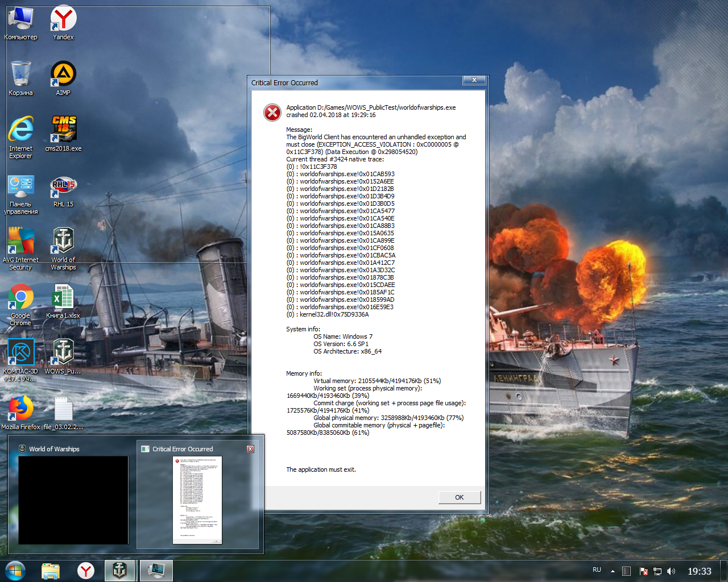Open the Корзина recycle bin

[21, 74]
